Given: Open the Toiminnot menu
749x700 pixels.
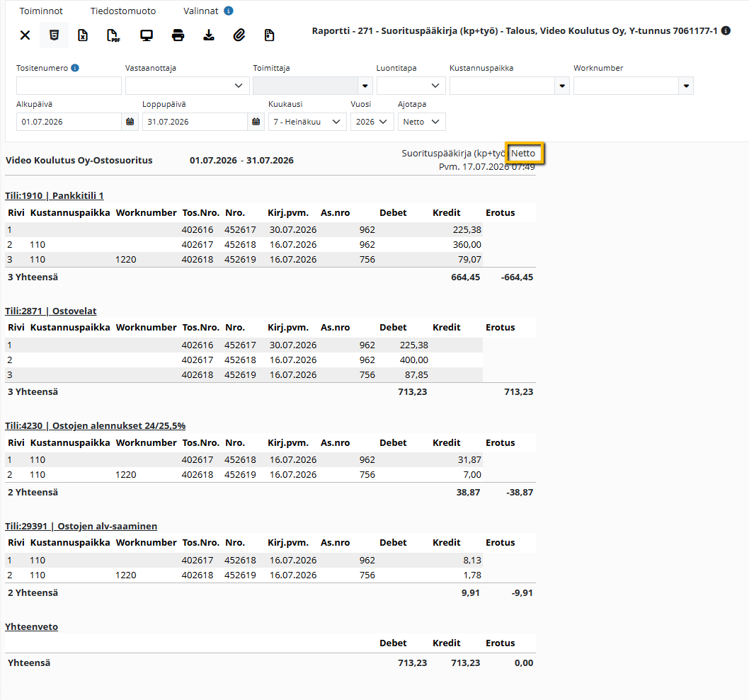Looking at the screenshot, I should point(41,11).
